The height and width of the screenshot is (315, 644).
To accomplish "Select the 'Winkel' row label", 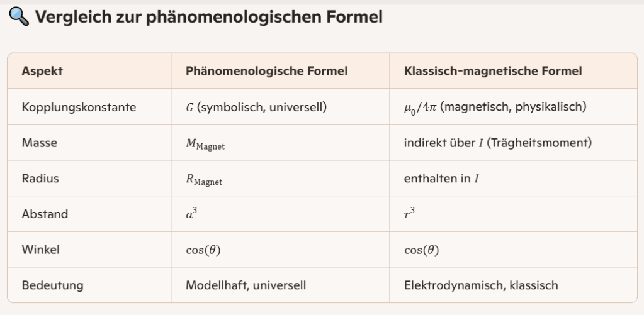I will click(x=40, y=250).
